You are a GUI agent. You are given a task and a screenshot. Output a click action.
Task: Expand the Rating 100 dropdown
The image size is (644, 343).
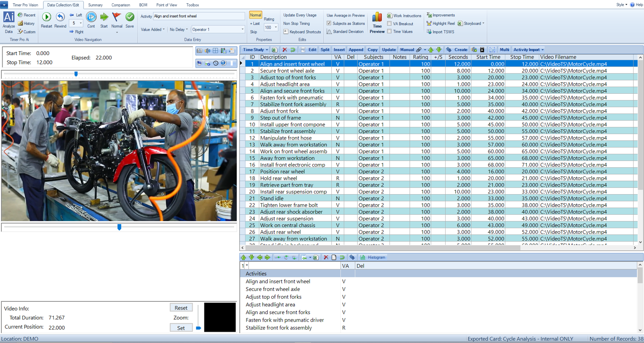(x=276, y=27)
